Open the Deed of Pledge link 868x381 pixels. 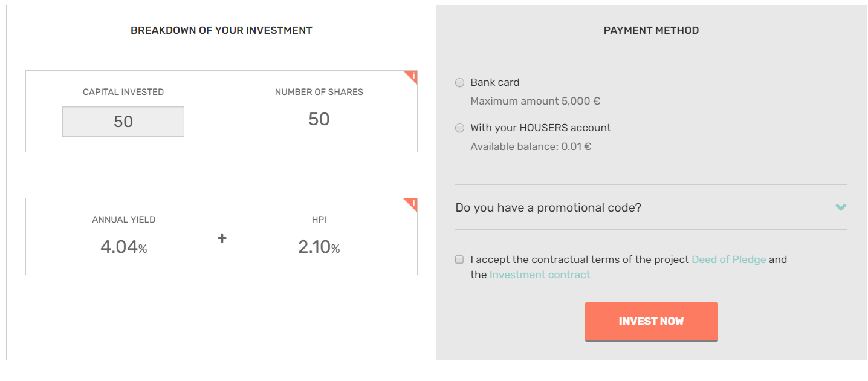tap(728, 259)
